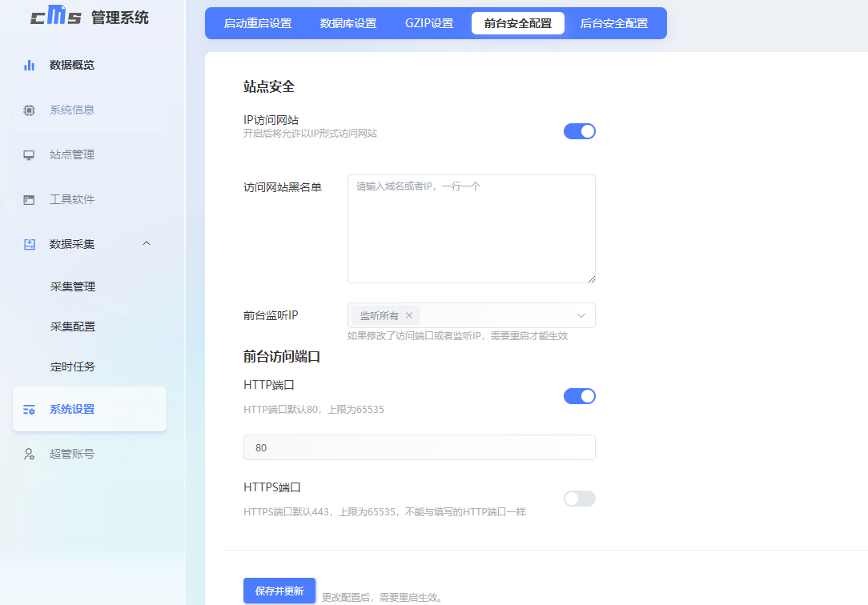Screen dimensions: 868x605
Task: Click the 黑名单 textarea corner handle
Action: pos(591,278)
